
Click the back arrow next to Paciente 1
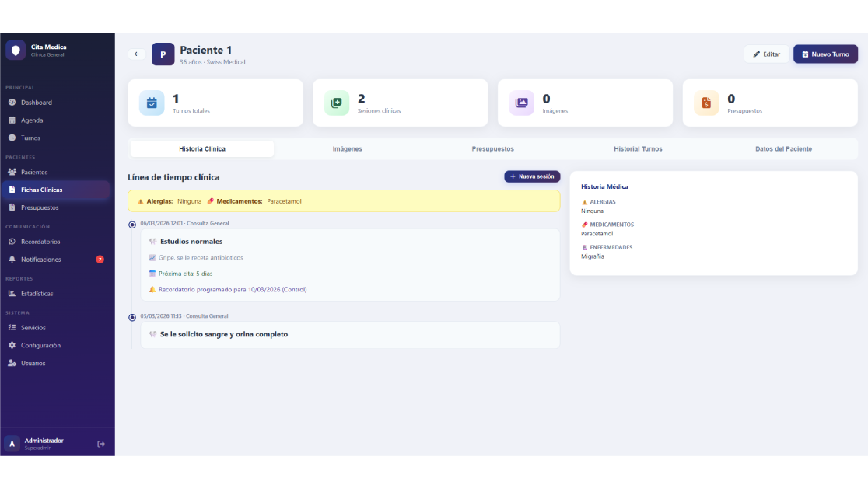click(137, 54)
